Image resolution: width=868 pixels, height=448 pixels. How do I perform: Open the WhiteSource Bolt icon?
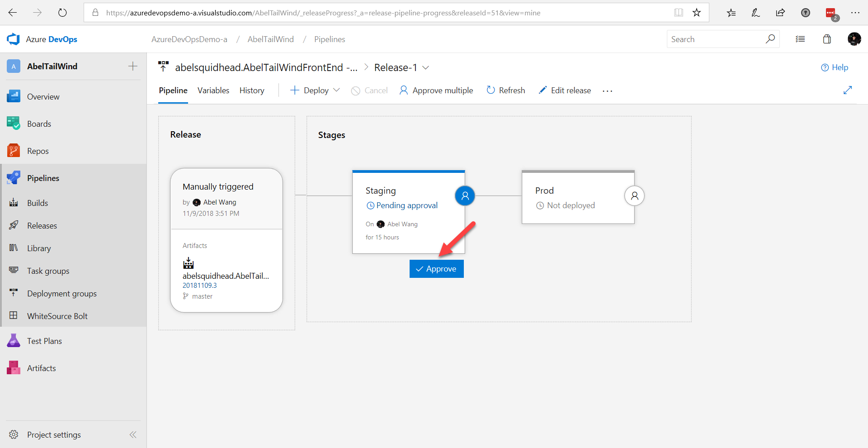[x=14, y=316]
